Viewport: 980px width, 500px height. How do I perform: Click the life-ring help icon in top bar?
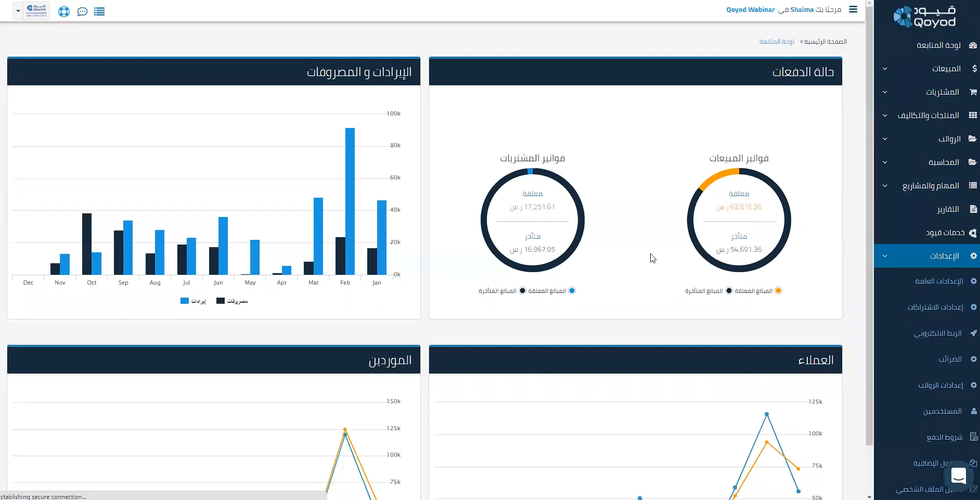click(x=64, y=11)
